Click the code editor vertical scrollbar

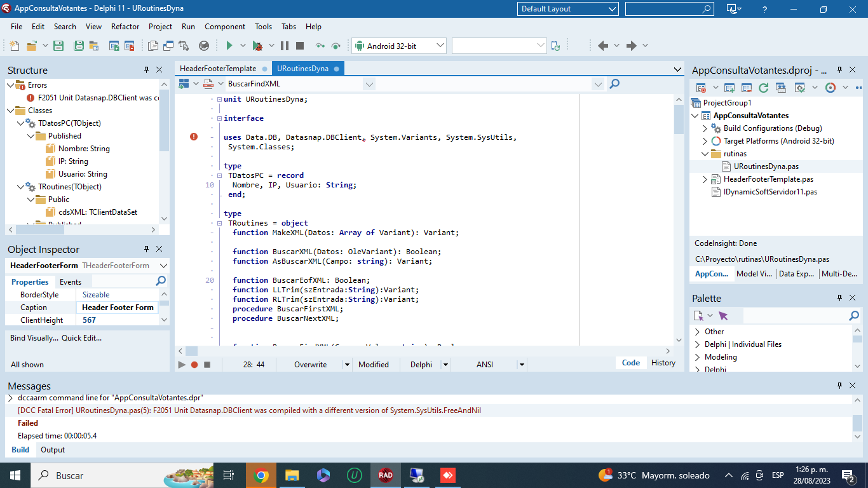[x=679, y=220]
